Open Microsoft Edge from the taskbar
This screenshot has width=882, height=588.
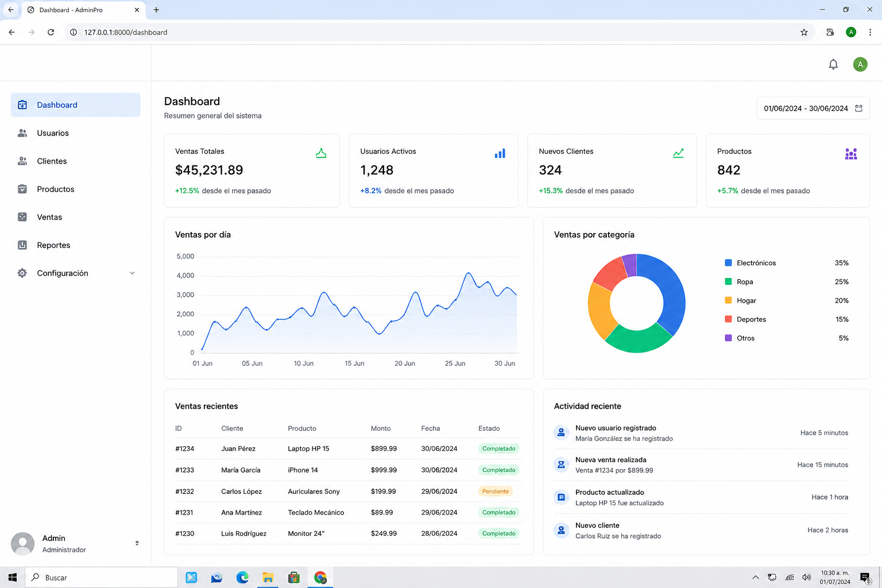[242, 577]
